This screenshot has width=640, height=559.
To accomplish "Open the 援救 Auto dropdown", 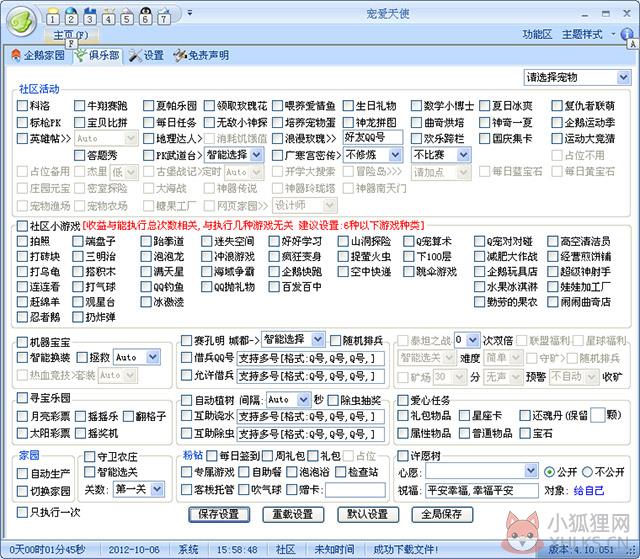I will pyautogui.click(x=153, y=357).
